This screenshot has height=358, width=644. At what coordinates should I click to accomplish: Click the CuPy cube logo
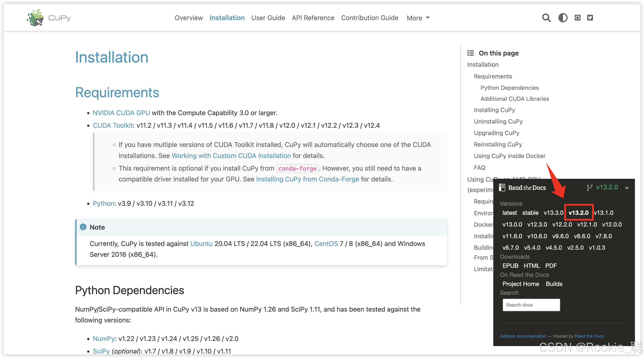[35, 18]
